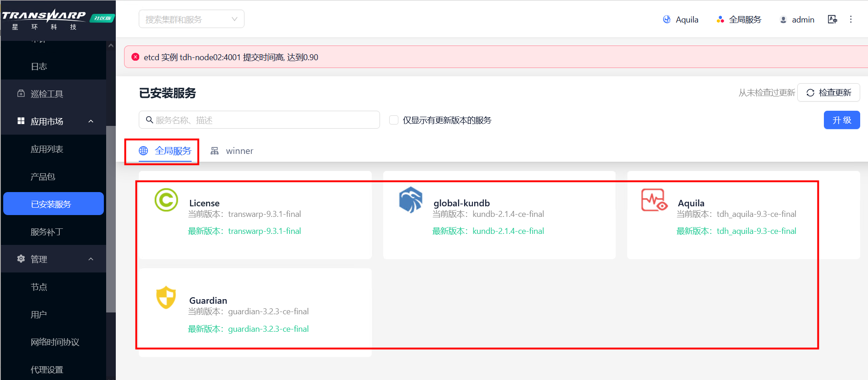Click the sidebar scroll-up arrow
Image resolution: width=868 pixels, height=380 pixels.
tap(111, 45)
